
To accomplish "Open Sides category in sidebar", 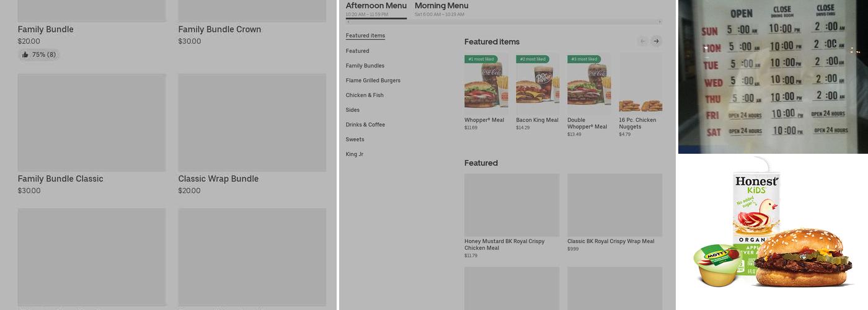I will pos(352,110).
